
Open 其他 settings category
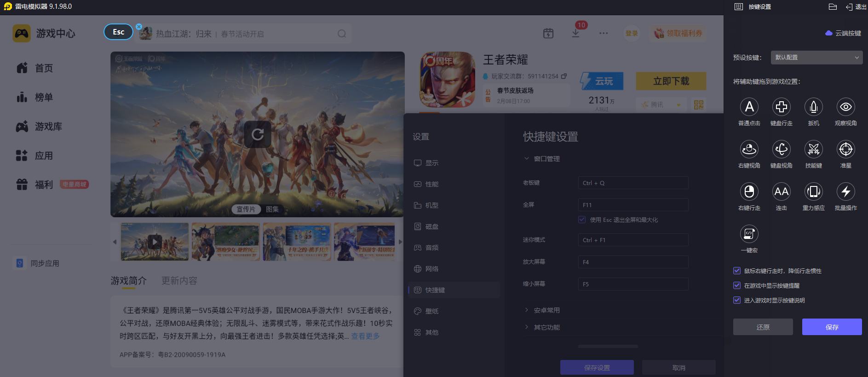454,332
